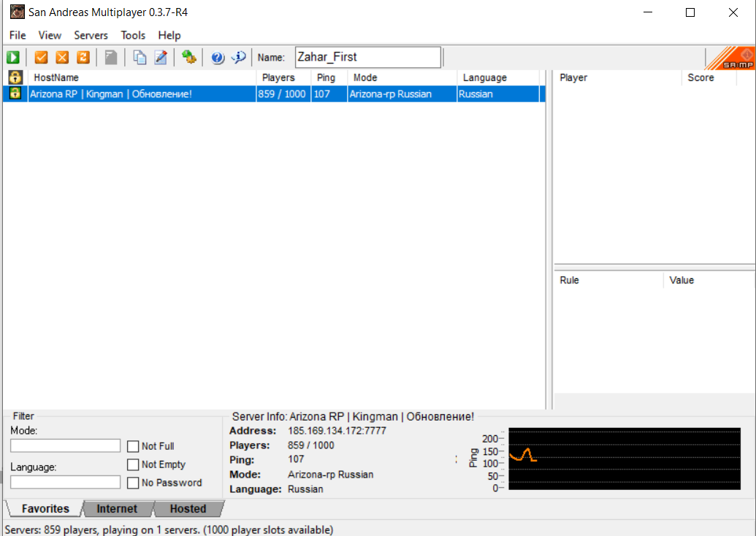This screenshot has width=756, height=536.
Task: Click the 107 ping cell in server row
Action: point(329,94)
